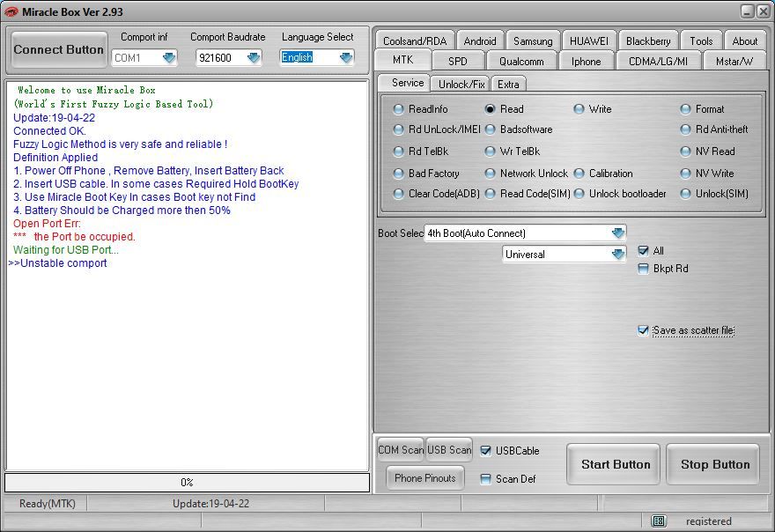The height and width of the screenshot is (532, 775).
Task: Toggle the USBCable checkbox
Action: click(x=486, y=450)
